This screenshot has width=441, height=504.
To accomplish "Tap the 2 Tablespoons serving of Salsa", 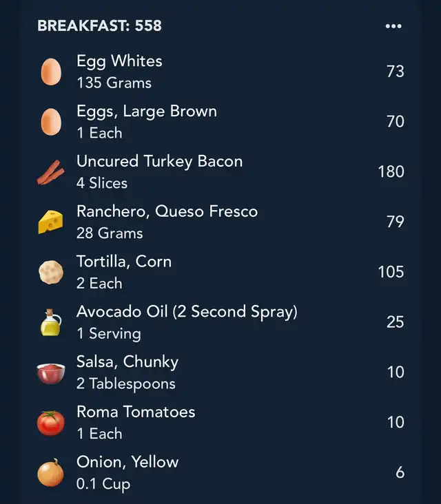I will (126, 384).
